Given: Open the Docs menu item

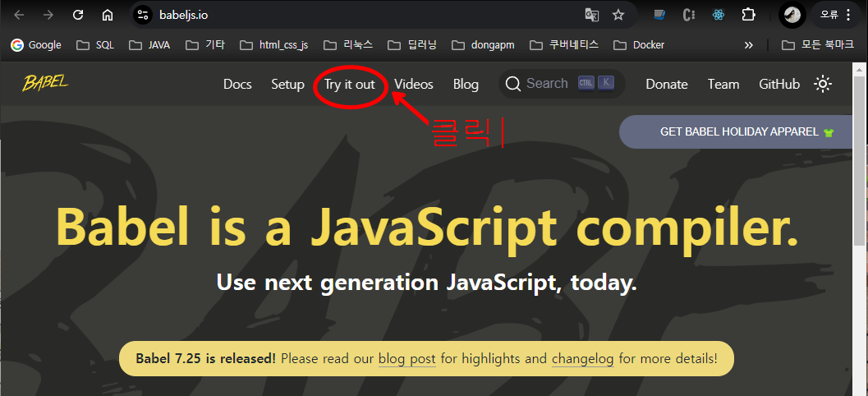Looking at the screenshot, I should (237, 84).
